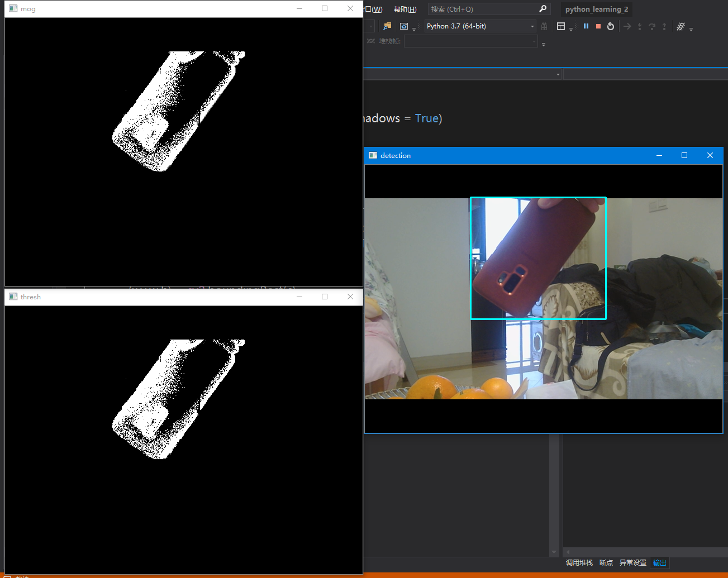Click the web browser home icon
This screenshot has height=578, width=728.
[x=403, y=26]
